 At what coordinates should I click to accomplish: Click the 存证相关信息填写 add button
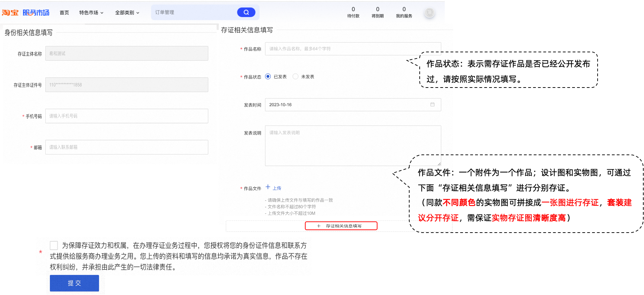341,226
